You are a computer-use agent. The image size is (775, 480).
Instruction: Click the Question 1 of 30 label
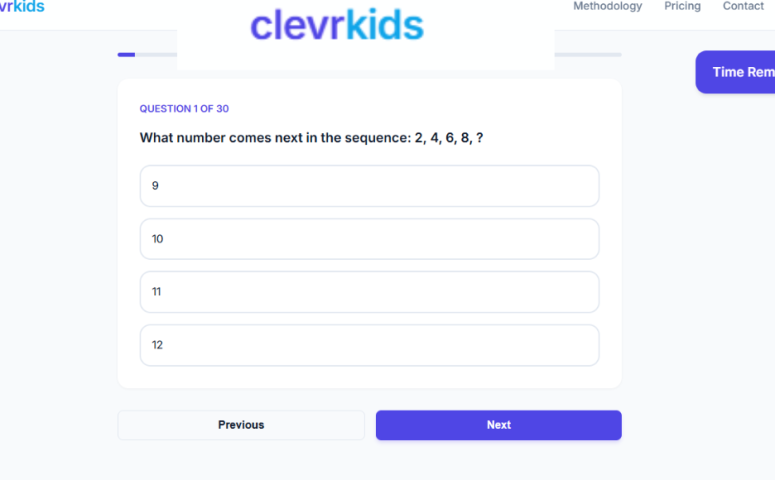pos(184,109)
